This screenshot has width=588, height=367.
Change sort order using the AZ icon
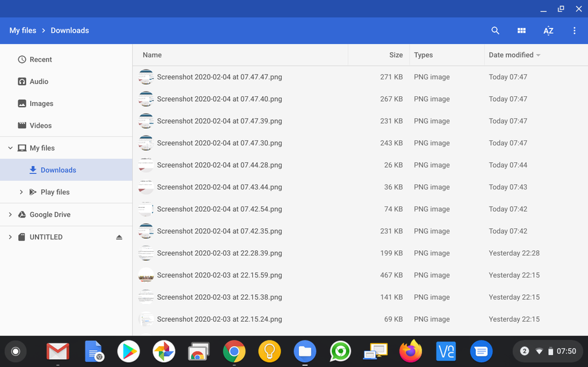click(x=548, y=30)
